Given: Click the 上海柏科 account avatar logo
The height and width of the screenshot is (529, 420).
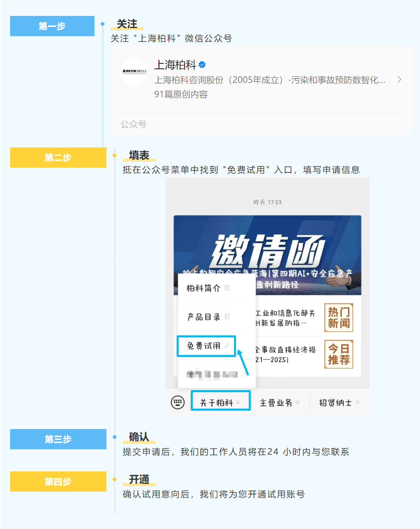Looking at the screenshot, I should 134,72.
